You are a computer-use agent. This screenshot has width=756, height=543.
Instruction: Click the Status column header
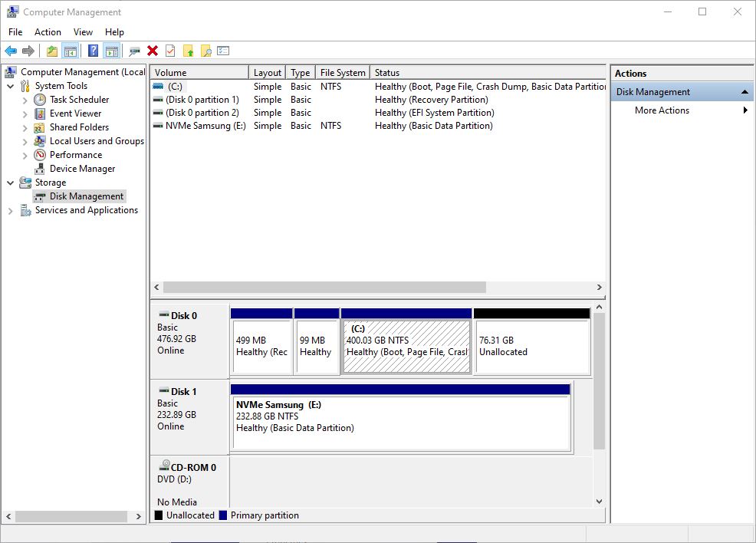click(x=386, y=71)
